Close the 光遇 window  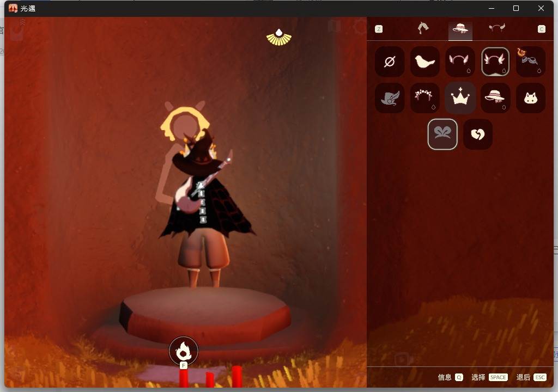(x=541, y=8)
